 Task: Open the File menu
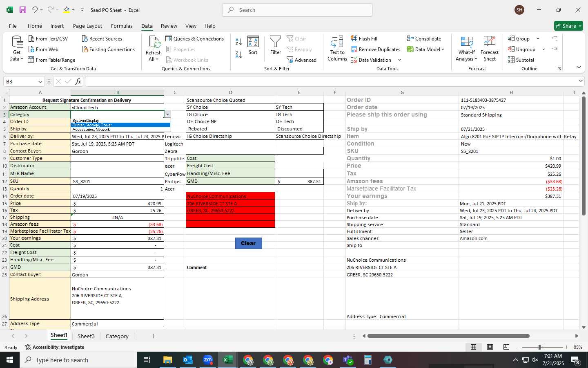13,26
